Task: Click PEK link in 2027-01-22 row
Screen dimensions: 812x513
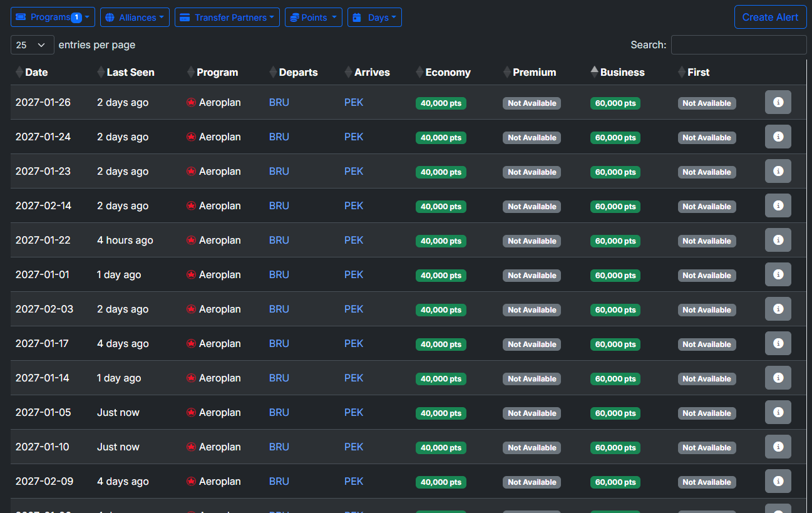Action: coord(354,240)
